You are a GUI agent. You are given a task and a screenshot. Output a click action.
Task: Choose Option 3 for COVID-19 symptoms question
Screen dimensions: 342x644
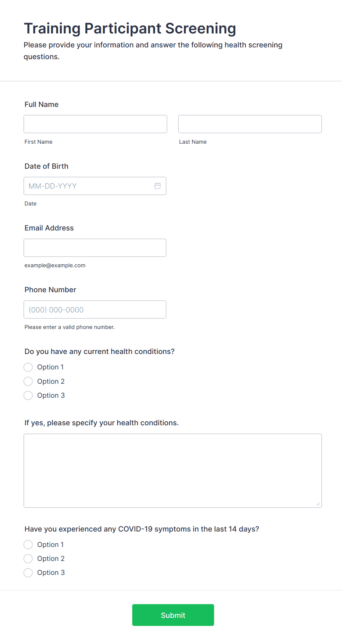[x=28, y=573]
